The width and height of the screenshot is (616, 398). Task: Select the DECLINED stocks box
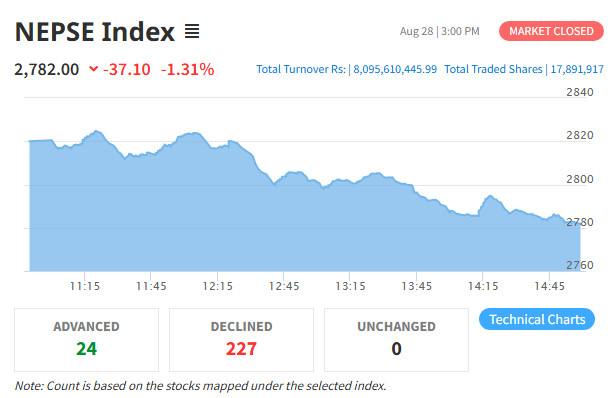click(241, 340)
